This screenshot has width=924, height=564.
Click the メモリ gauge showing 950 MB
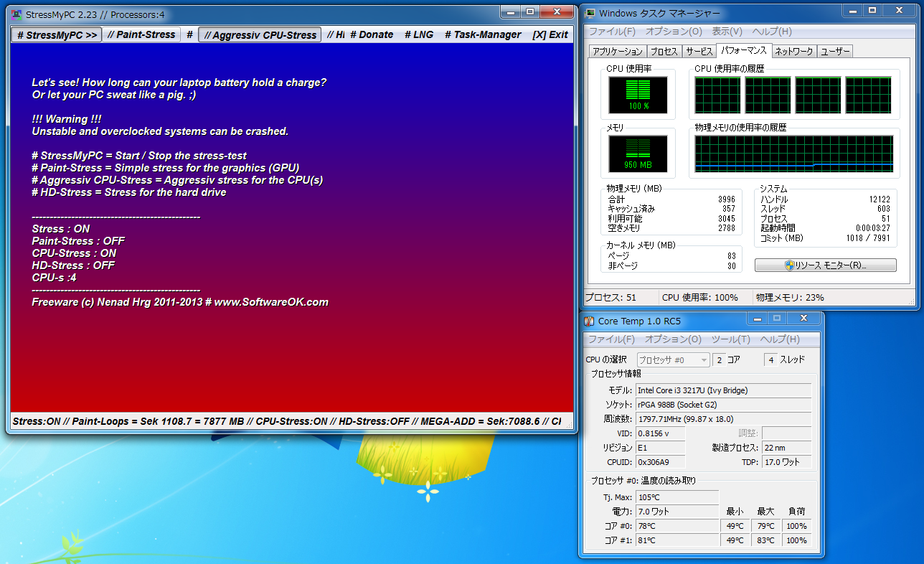tap(638, 154)
